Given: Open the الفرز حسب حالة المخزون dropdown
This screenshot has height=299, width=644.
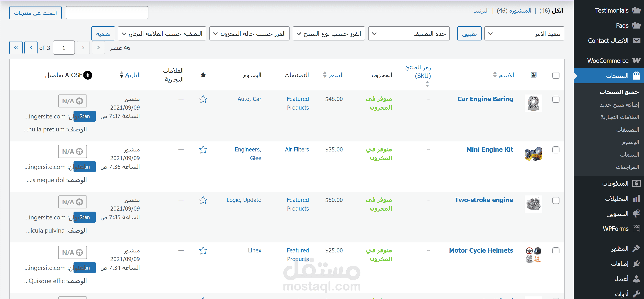Looking at the screenshot, I should [249, 33].
